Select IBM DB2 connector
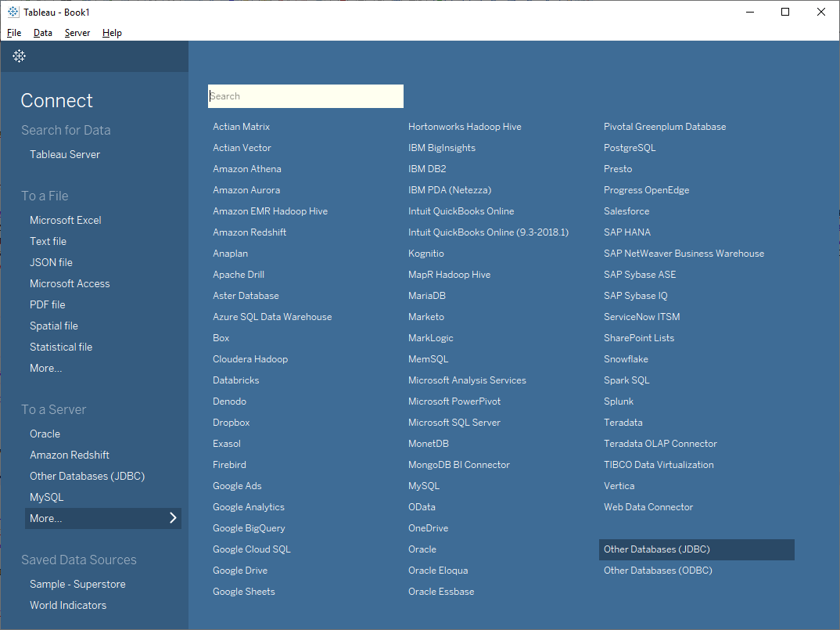Viewport: 840px width, 630px height. click(x=427, y=169)
